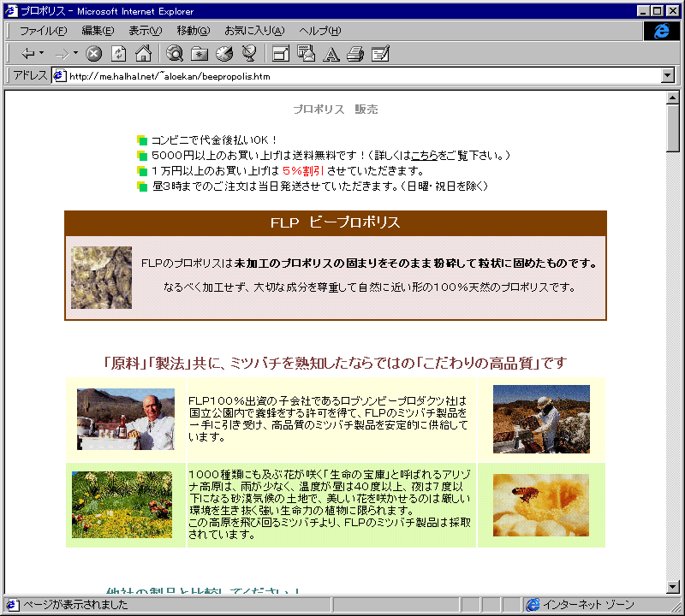The image size is (685, 616).
Task: Click the Channels satellite dish icon
Action: [x=249, y=54]
